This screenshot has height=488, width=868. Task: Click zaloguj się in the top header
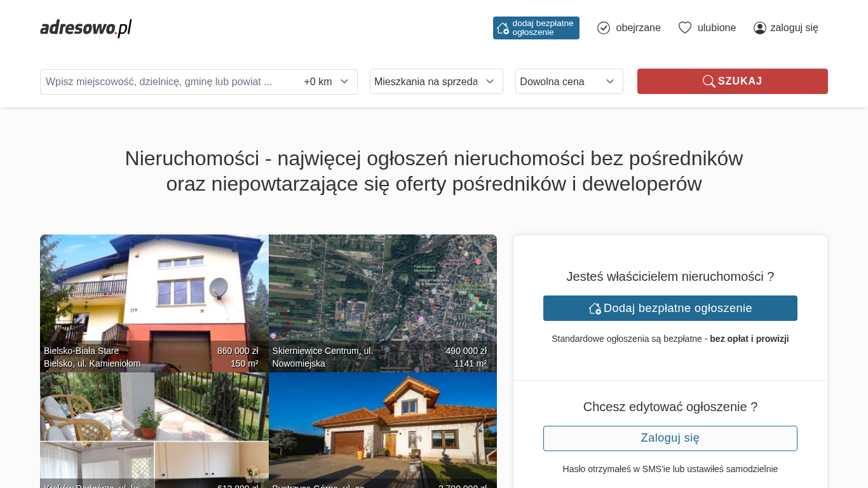coord(794,28)
